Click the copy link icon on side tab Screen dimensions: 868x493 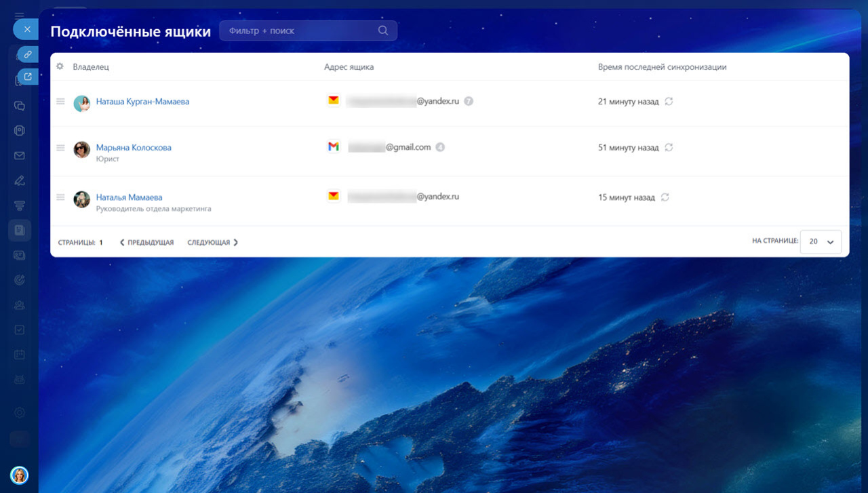click(28, 54)
